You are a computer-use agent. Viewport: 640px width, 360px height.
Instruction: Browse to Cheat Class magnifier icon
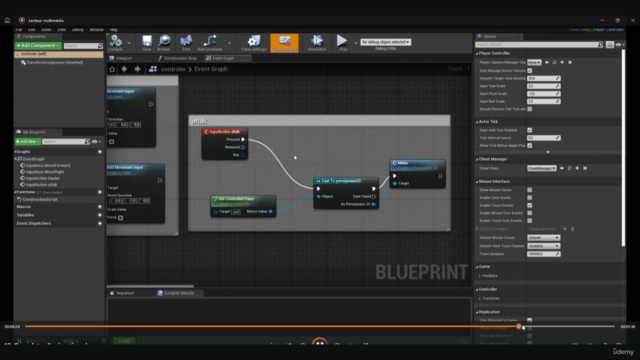[570, 168]
